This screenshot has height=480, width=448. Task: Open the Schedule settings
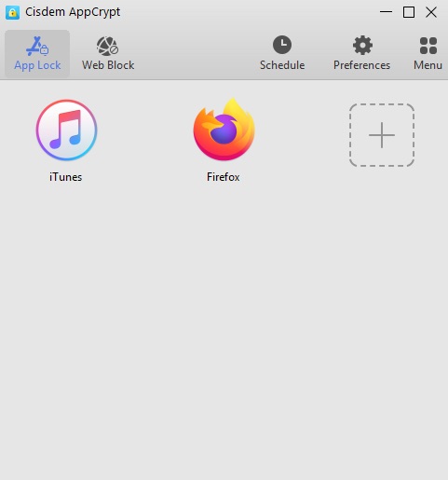[282, 54]
